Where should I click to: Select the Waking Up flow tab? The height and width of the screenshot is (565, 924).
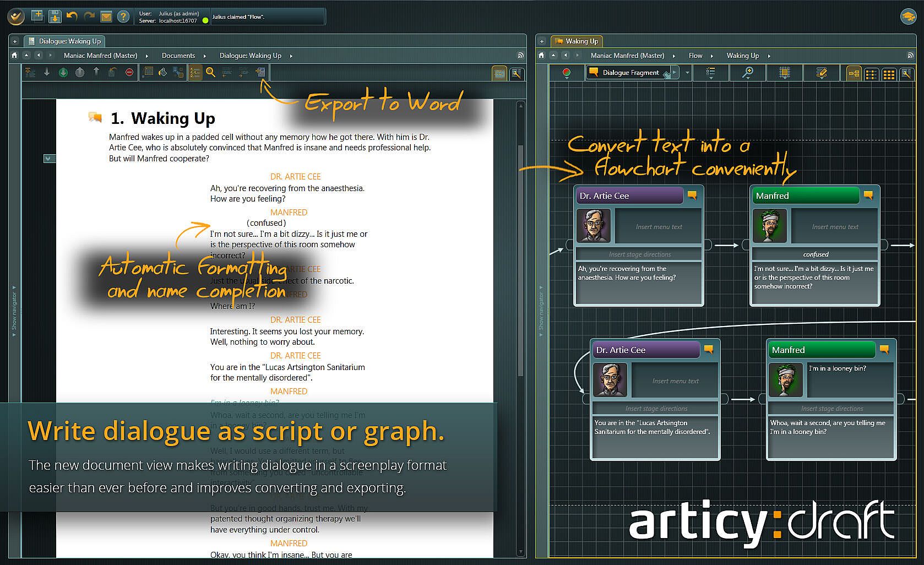[x=577, y=41]
